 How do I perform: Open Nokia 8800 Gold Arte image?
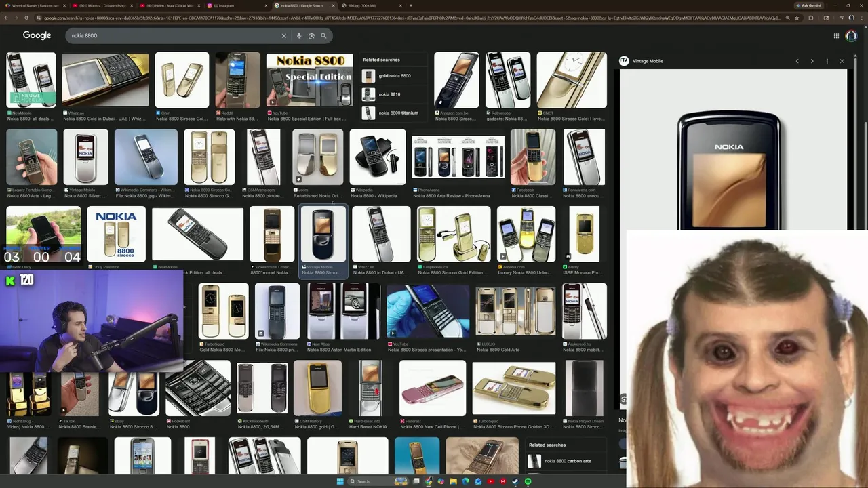(x=515, y=311)
